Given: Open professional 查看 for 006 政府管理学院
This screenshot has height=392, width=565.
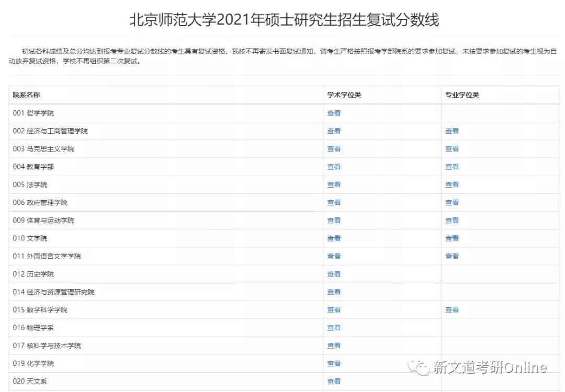Looking at the screenshot, I should pos(451,202).
